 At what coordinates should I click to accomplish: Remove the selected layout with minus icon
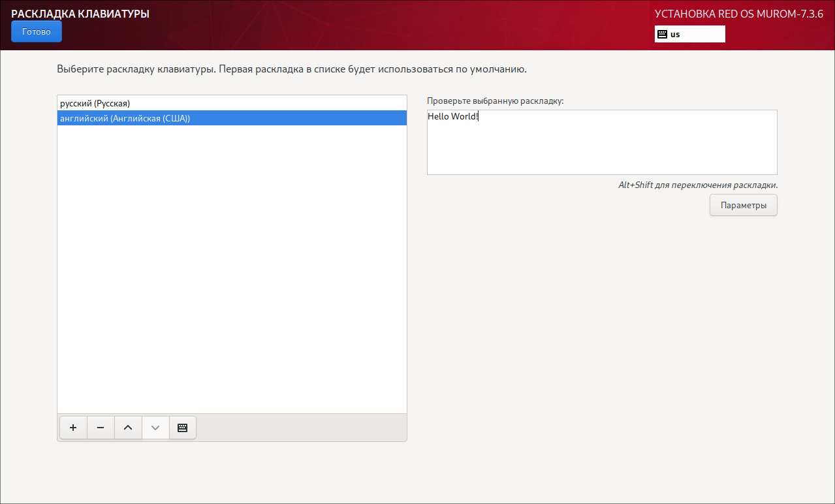[x=101, y=428]
